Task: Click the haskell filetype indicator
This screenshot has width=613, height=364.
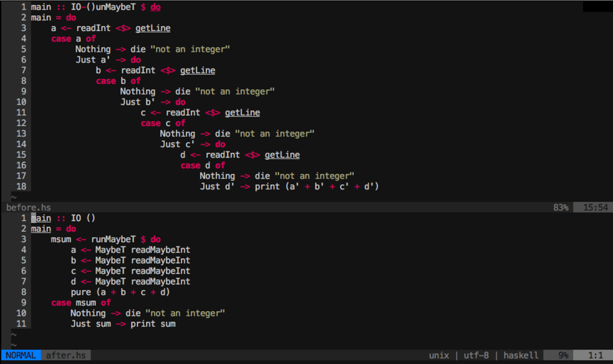Action: [x=521, y=356]
